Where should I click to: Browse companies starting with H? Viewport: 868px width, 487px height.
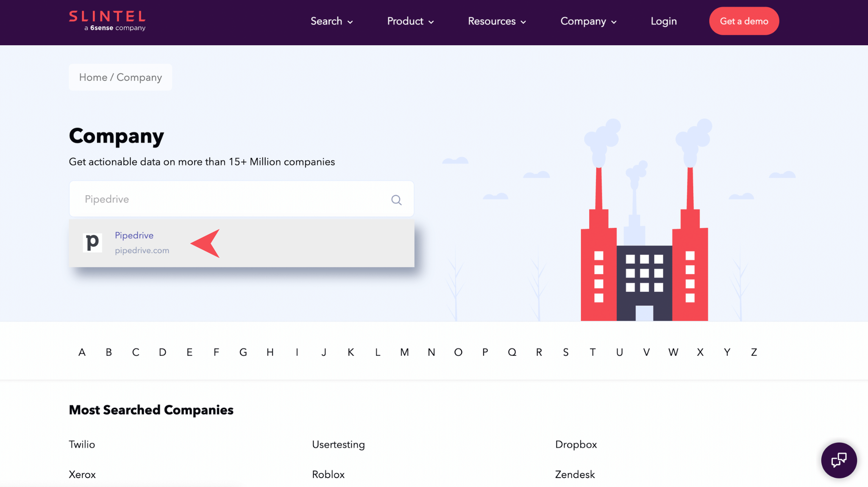coord(270,352)
